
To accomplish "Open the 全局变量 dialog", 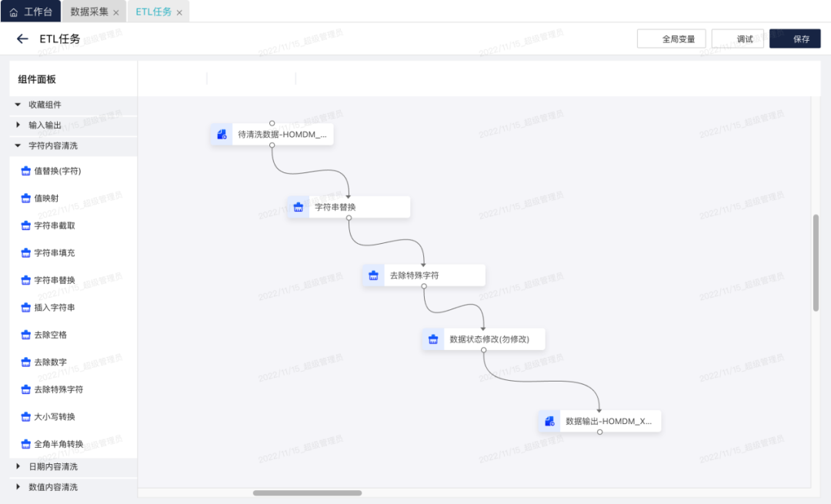I will (671, 39).
